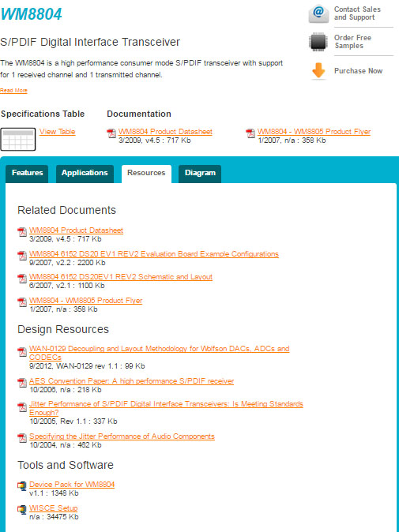This screenshot has height=532, width=399.
Task: Open top WM8804 Product Datasheet link
Action: click(165, 132)
